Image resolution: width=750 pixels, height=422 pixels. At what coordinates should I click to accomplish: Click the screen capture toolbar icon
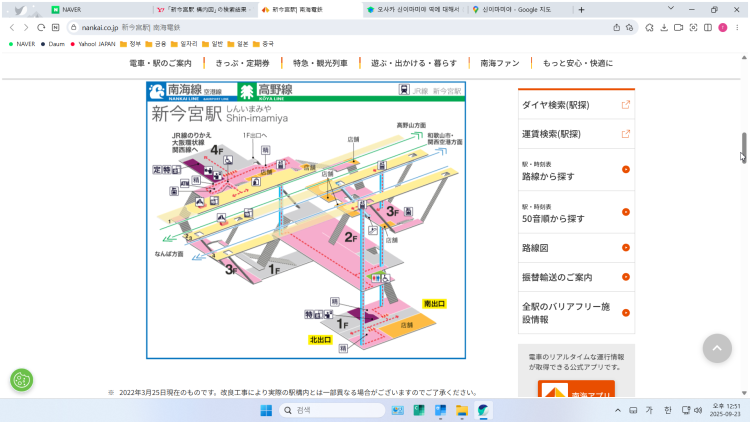pos(693,27)
